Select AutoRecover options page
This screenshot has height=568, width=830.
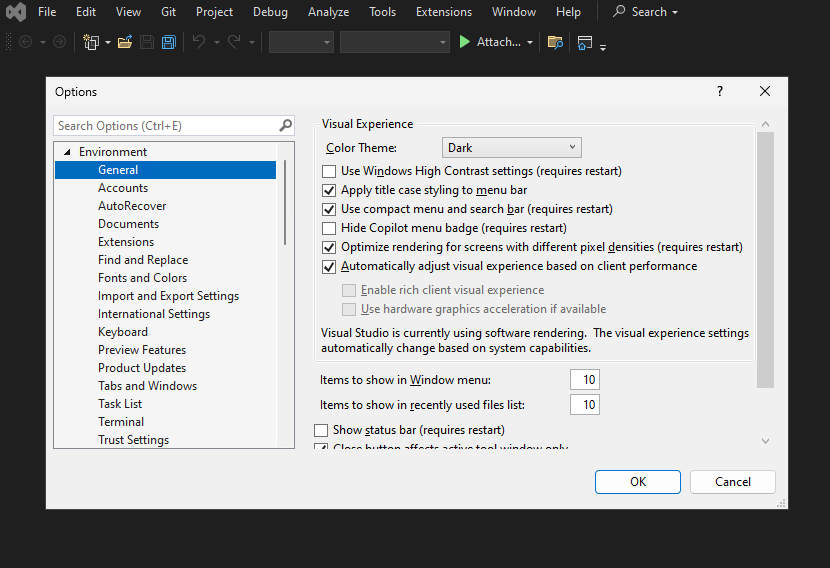132,206
